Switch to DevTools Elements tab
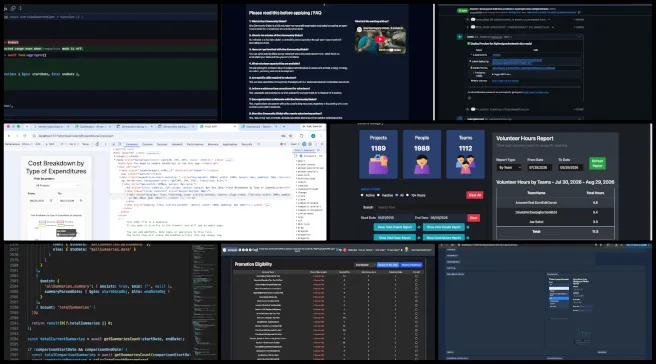This screenshot has height=364, width=656. coord(132,144)
